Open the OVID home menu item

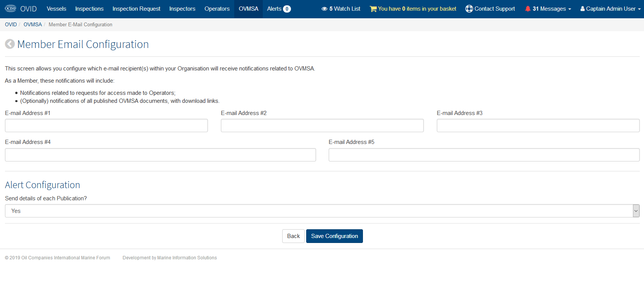29,9
